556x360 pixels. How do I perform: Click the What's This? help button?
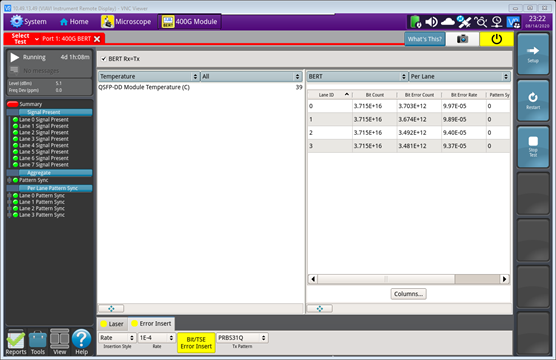tap(424, 39)
